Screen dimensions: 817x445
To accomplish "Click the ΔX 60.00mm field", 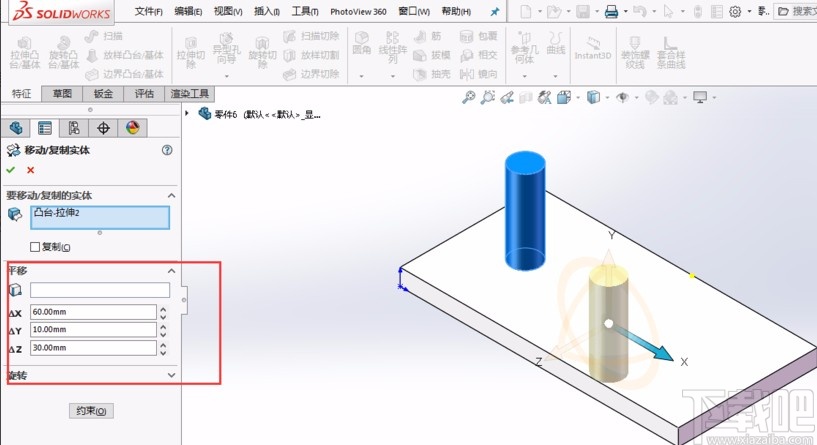I will pos(93,312).
